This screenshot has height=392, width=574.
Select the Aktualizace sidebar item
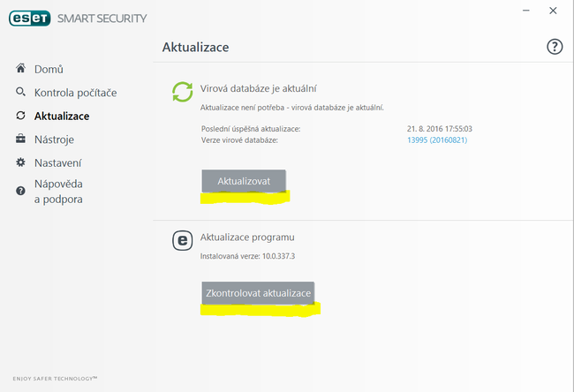pyautogui.click(x=62, y=116)
